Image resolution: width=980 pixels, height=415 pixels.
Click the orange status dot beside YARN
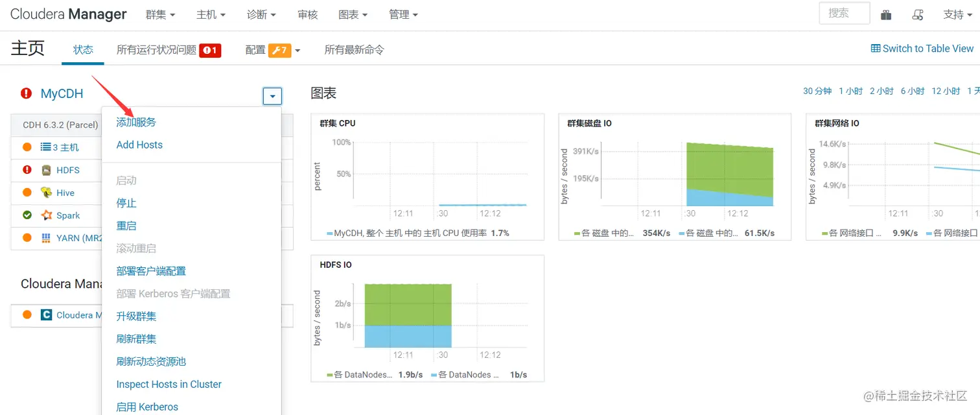tap(27, 238)
